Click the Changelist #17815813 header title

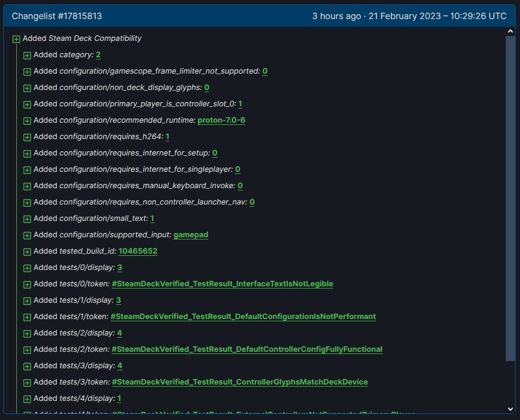coord(57,16)
